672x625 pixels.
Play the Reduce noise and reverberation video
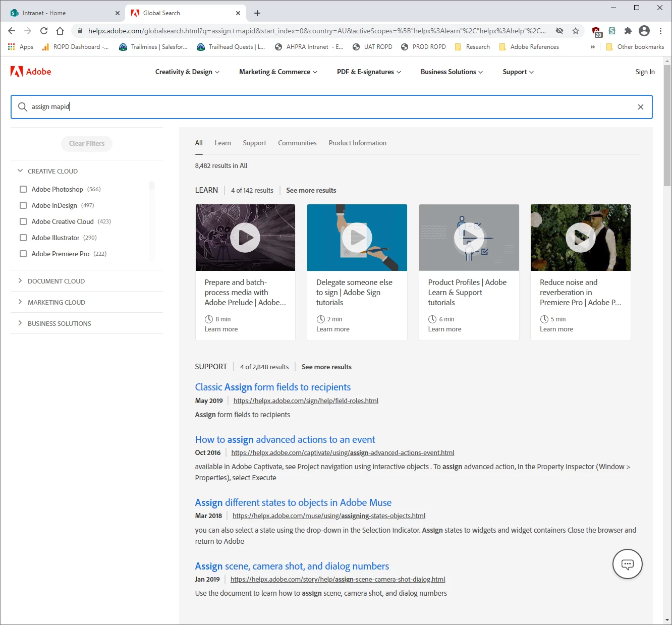[x=581, y=238]
